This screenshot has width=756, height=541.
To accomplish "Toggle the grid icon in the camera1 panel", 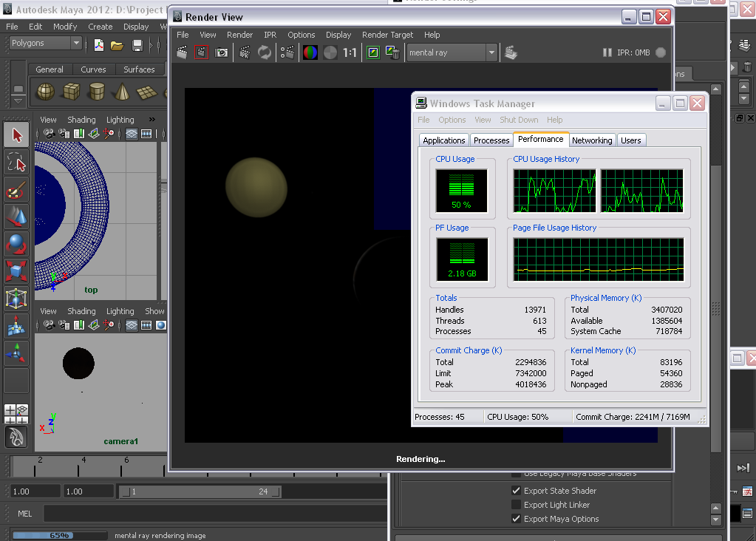I will click(x=131, y=325).
